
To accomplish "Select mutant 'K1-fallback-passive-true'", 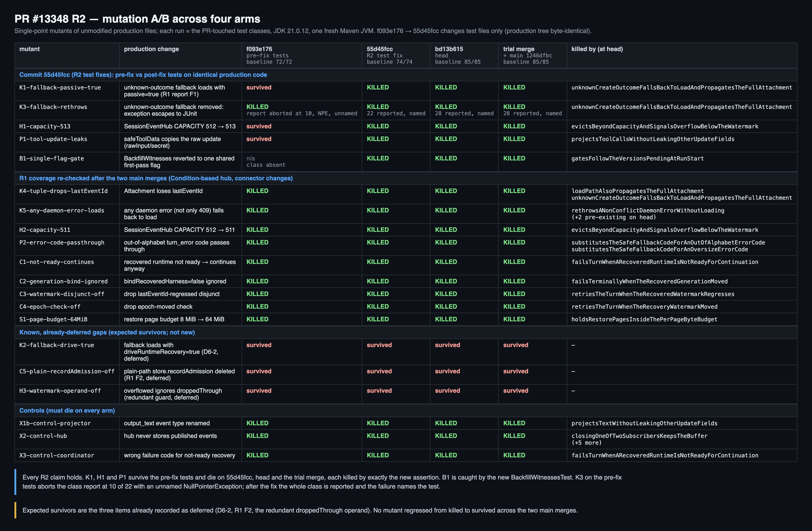I will (60, 87).
